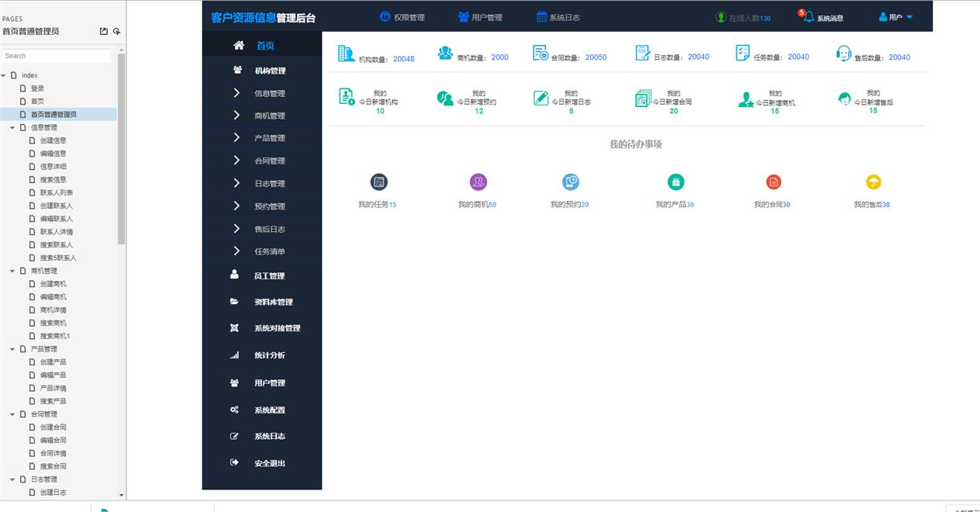Expand the 商机管理 chevron in dark sidebar
This screenshot has height=512, width=980.
236,115
